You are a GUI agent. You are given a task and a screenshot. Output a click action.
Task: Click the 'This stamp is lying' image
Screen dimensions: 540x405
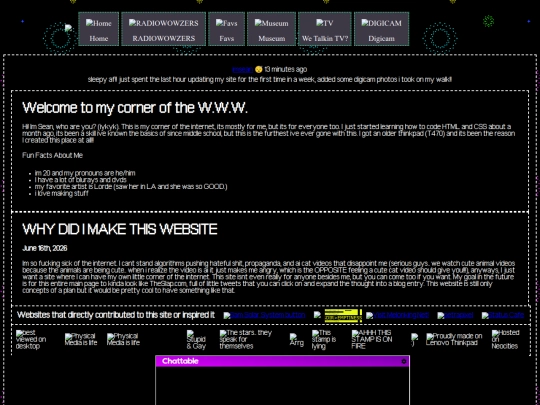point(324,340)
